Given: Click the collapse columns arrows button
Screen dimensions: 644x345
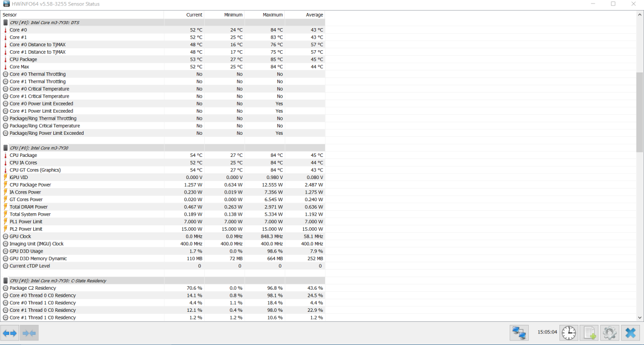Looking at the screenshot, I should [x=29, y=333].
